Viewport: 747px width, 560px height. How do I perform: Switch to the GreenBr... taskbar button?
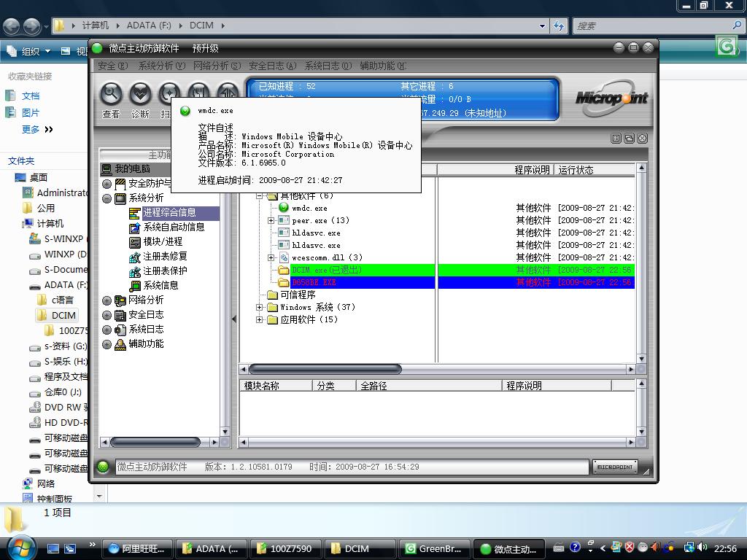[x=435, y=548]
